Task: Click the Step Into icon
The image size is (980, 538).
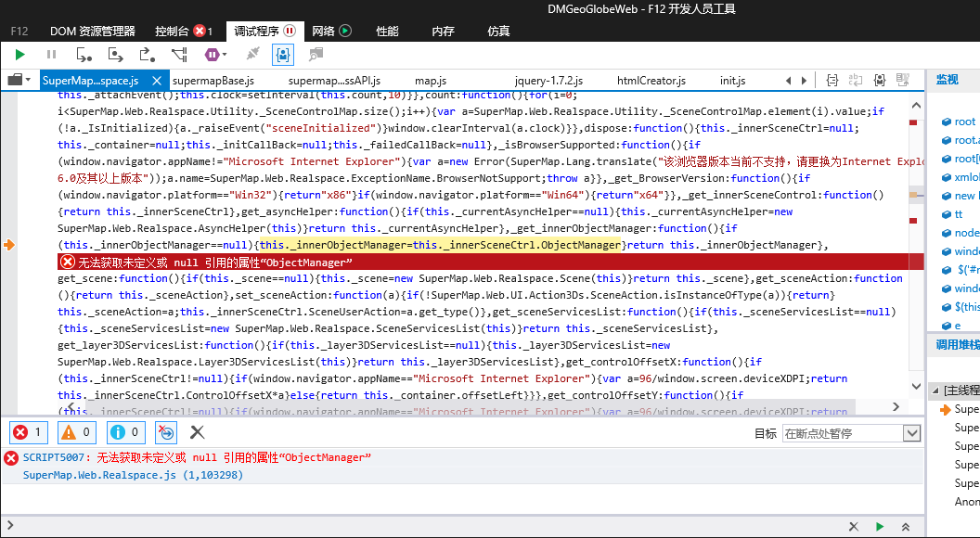Action: pos(84,55)
